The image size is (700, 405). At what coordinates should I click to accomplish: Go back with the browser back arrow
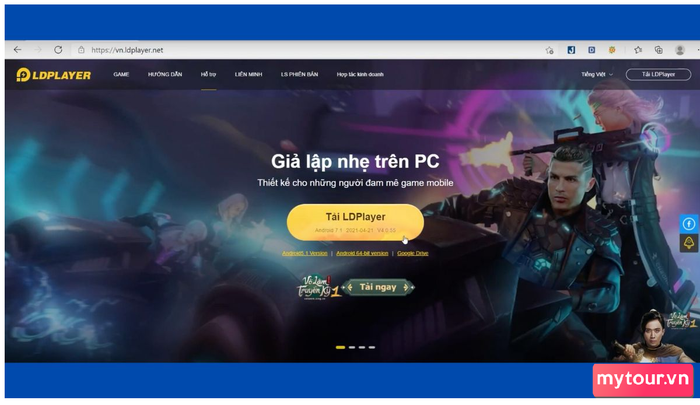pos(17,50)
